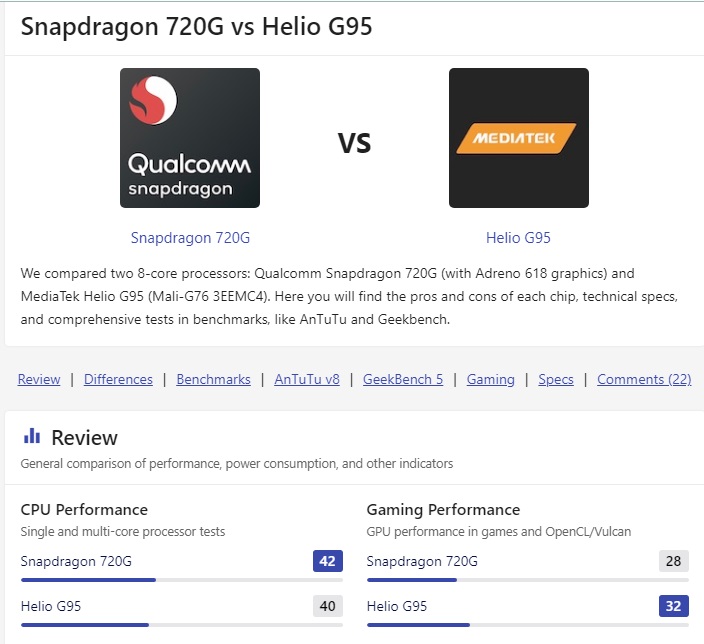Click Snapdragon 720G CPU performance progress bar

[182, 580]
